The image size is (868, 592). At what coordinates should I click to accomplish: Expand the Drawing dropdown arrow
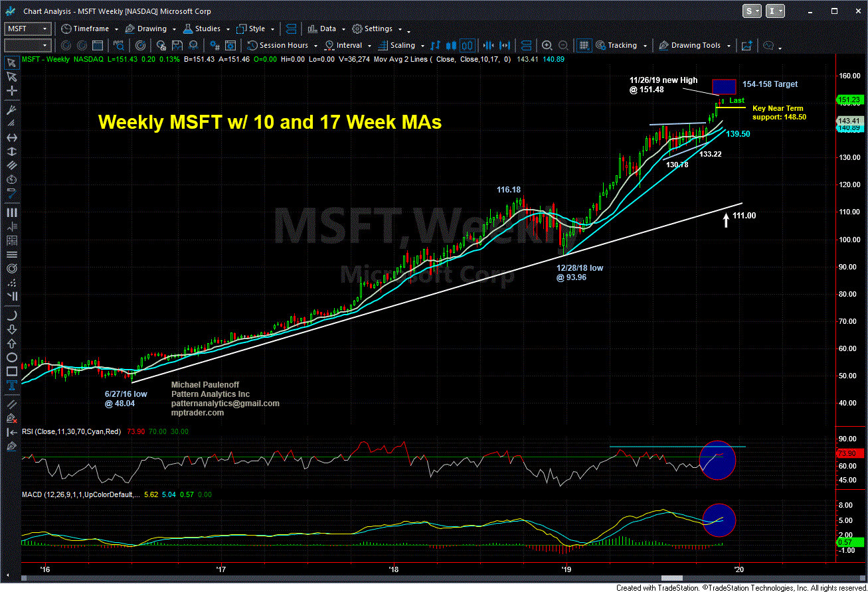click(173, 29)
